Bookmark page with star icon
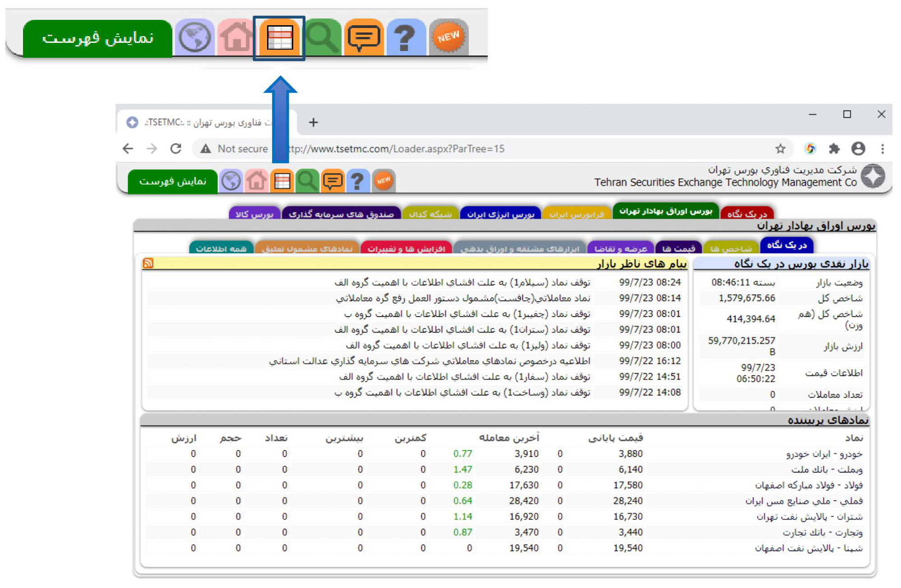 tap(780, 148)
